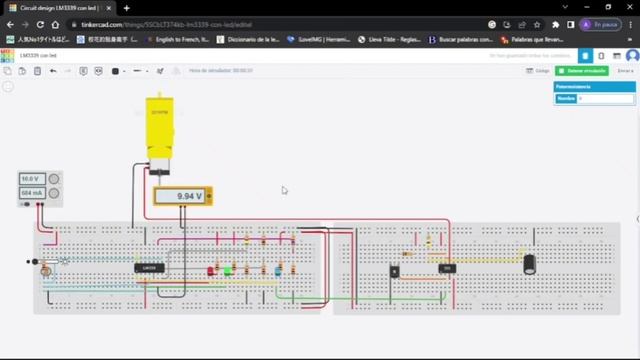
Task: Click the blue LED on breadboard
Action: pos(278,271)
